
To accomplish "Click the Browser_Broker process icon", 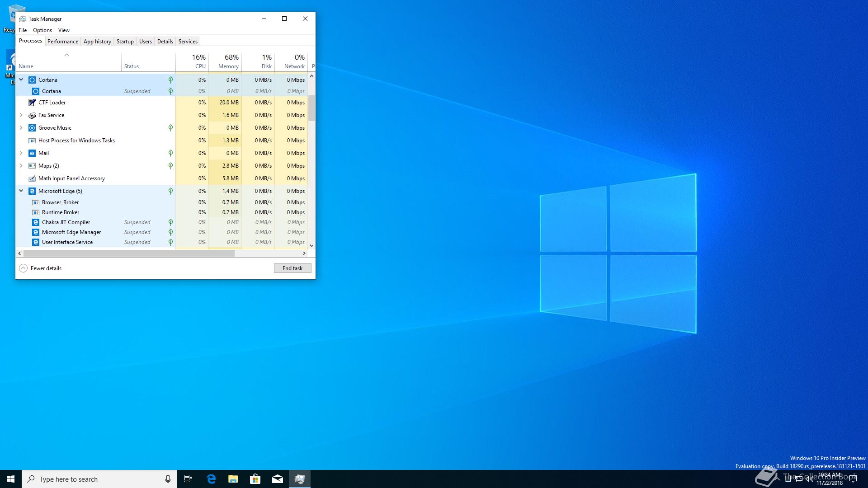I will pyautogui.click(x=36, y=202).
